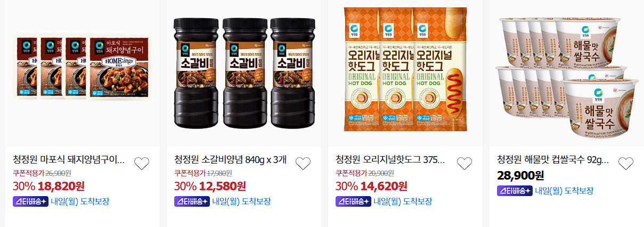Toggle wishlist heart for 소갈비양념 840g x 3개
This screenshot has height=227, width=644.
(x=303, y=164)
